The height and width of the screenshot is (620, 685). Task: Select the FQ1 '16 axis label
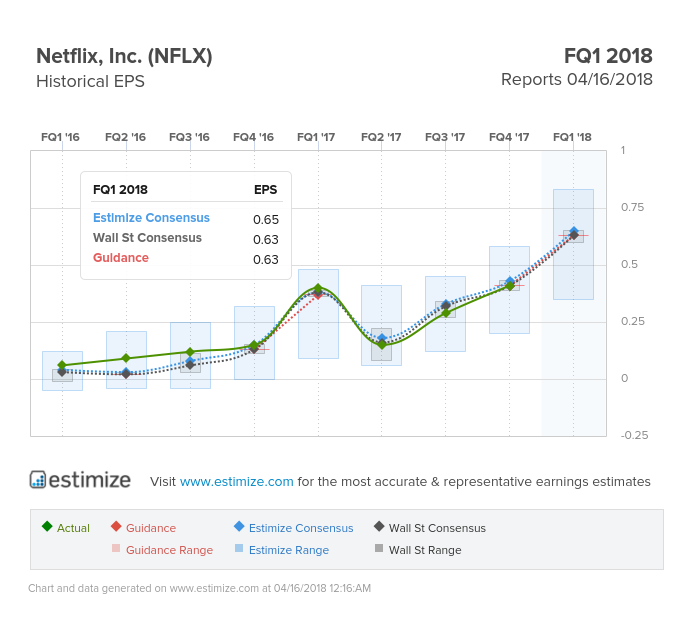(60, 137)
